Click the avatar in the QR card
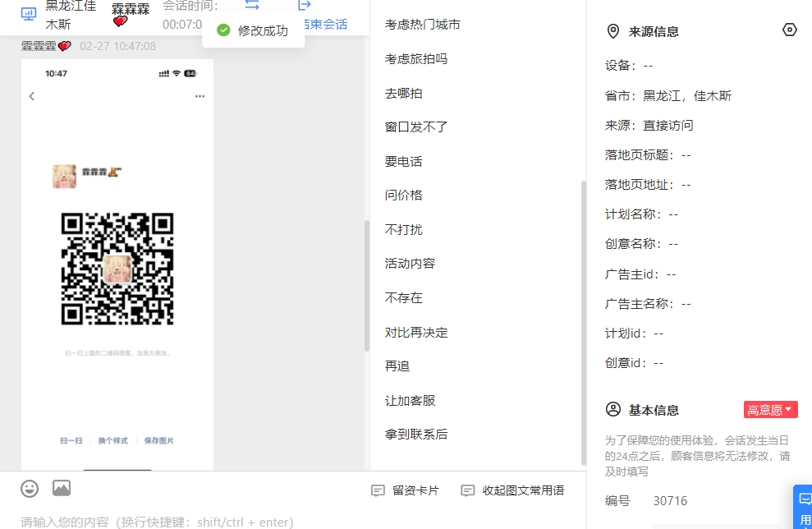The image size is (812, 529). point(64,176)
